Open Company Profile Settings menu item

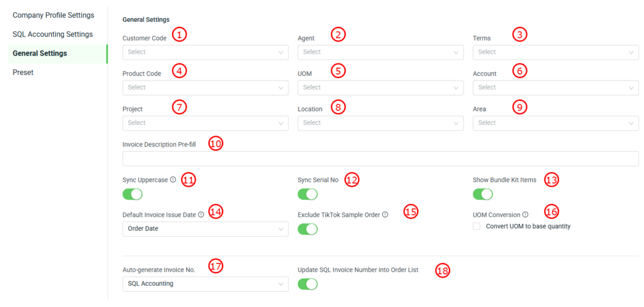pyautogui.click(x=54, y=15)
